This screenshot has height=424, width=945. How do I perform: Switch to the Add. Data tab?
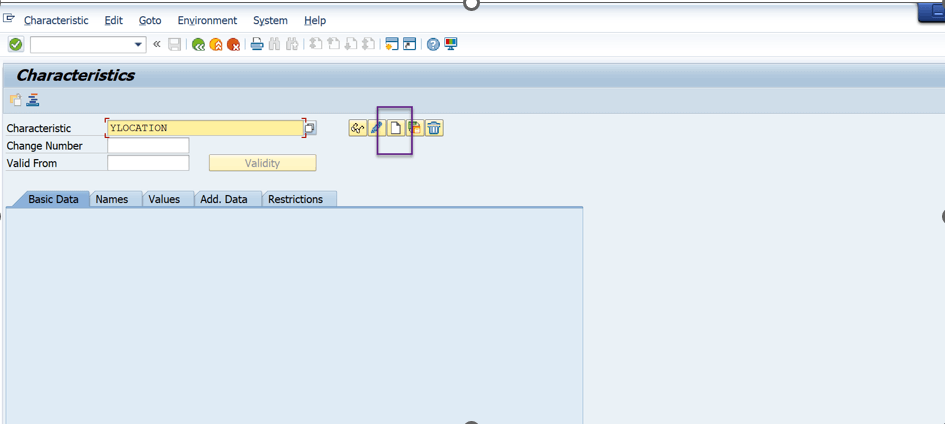(224, 199)
